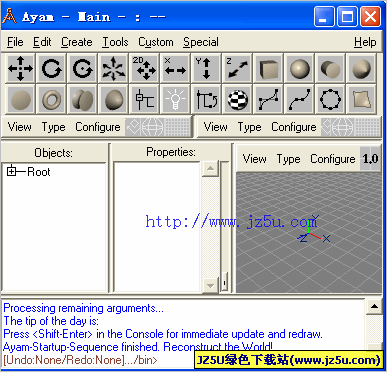Create a Torus object from the toolbar
387x372 pixels.
coord(51,99)
